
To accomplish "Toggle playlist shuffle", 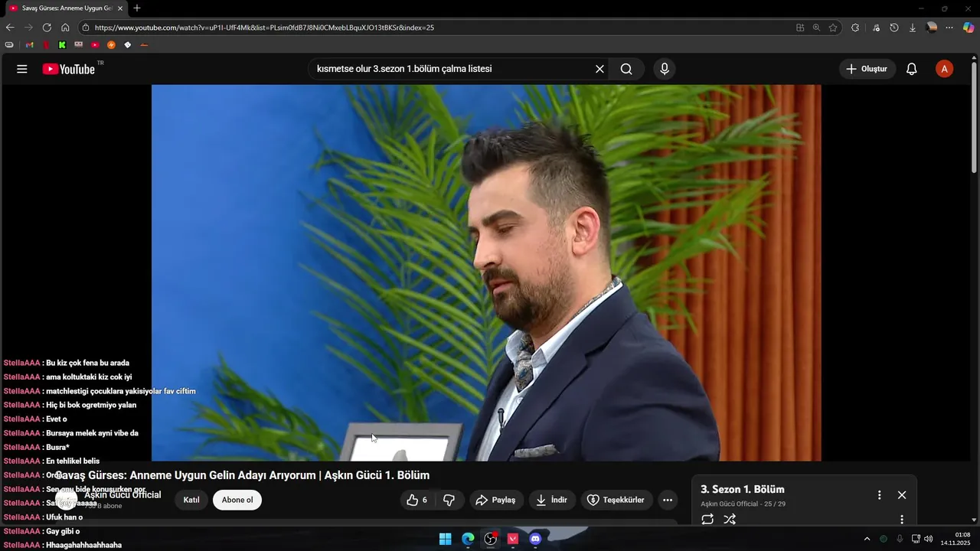I will (730, 519).
